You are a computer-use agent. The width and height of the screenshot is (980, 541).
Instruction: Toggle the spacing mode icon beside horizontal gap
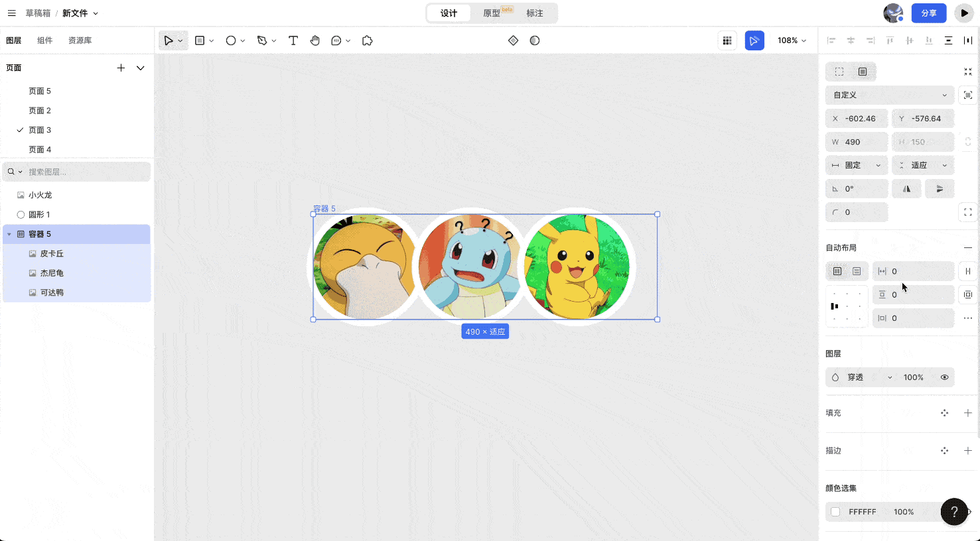tap(968, 271)
